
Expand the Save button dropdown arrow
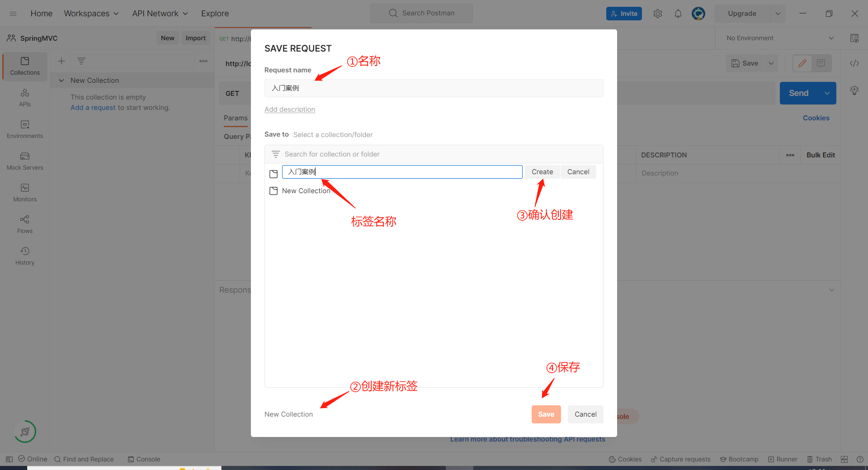coord(771,63)
